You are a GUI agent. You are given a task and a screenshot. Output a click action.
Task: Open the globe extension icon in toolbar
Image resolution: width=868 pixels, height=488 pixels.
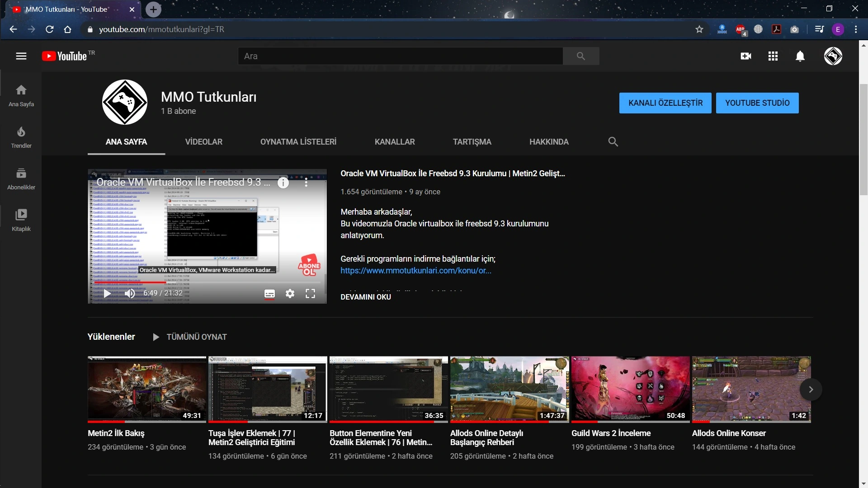point(758,29)
